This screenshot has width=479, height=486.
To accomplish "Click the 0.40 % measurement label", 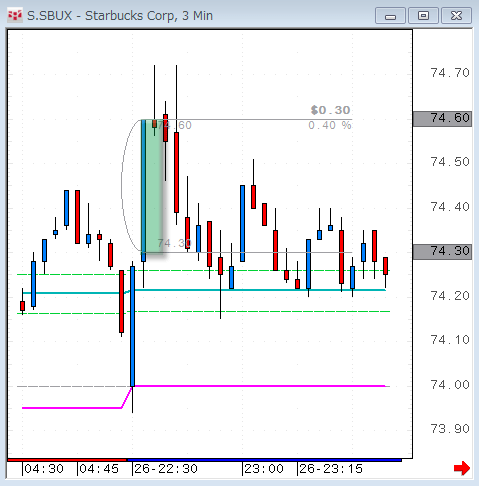I will click(330, 125).
